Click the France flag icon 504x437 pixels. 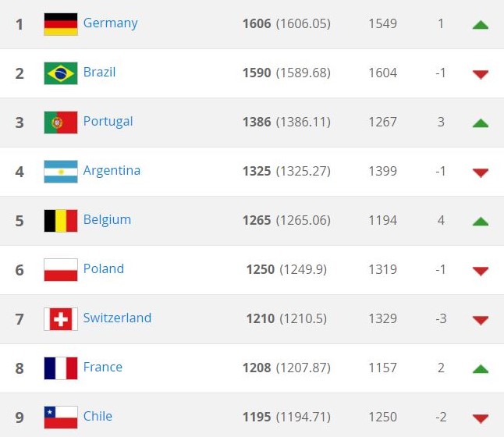pos(61,368)
